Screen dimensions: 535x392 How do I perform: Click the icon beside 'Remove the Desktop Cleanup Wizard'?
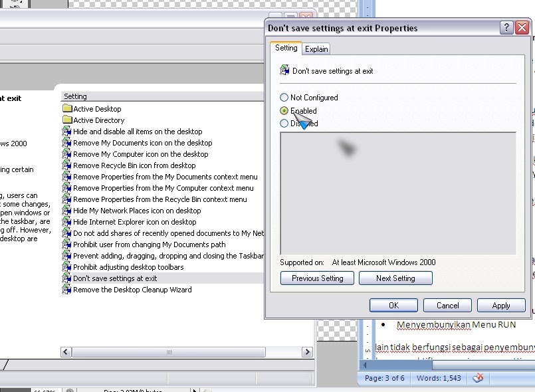click(x=66, y=289)
